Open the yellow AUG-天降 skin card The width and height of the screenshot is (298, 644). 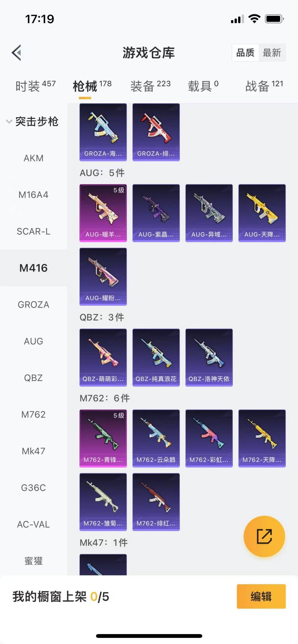[262, 213]
